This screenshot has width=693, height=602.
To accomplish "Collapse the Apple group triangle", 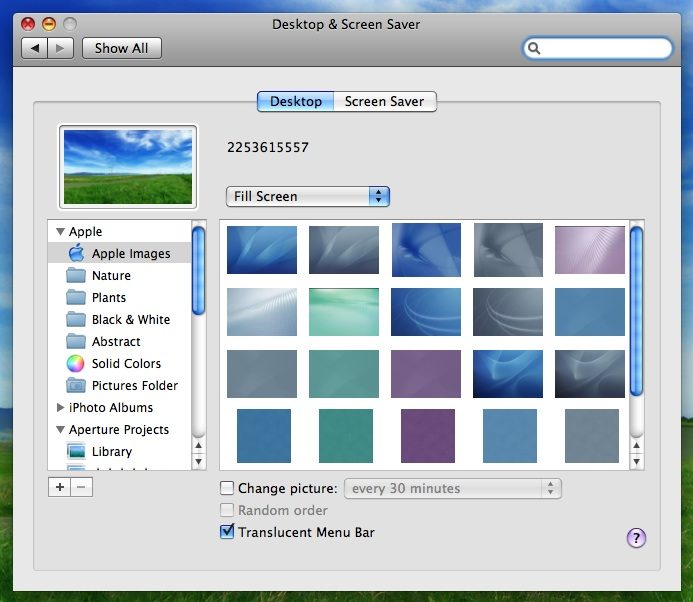I will pos(61,231).
